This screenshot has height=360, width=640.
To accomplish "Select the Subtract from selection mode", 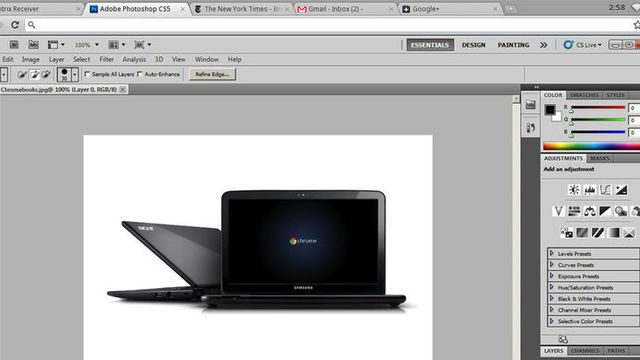I will coord(46,74).
